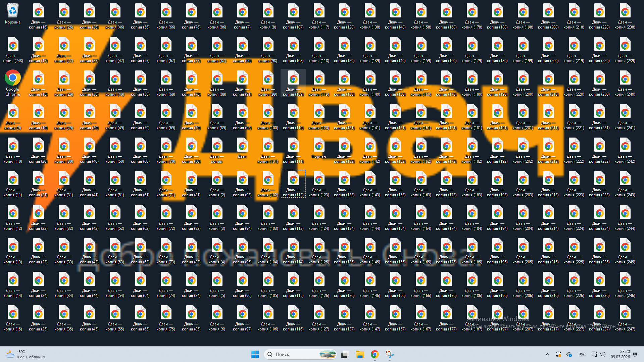Select shortcut Двач — копия (9)
The height and width of the screenshot is (362, 644).
13,117
